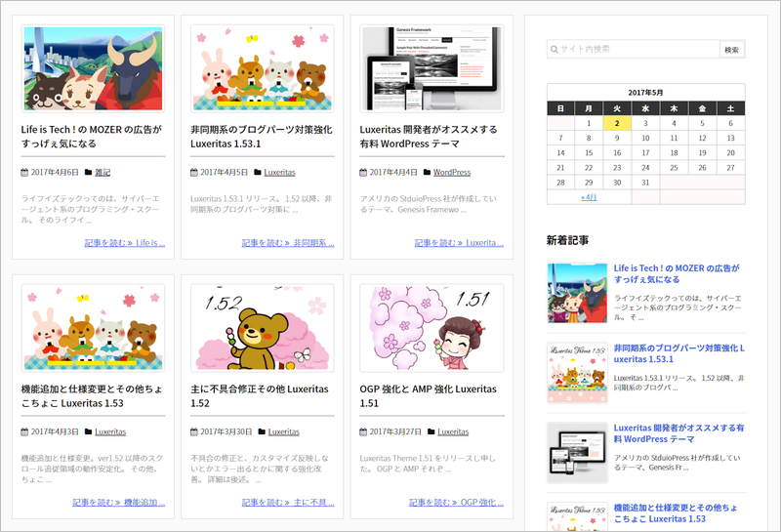The width and height of the screenshot is (781, 532).
Task: Click the 土 weekday header in the calendar
Action: click(x=730, y=108)
